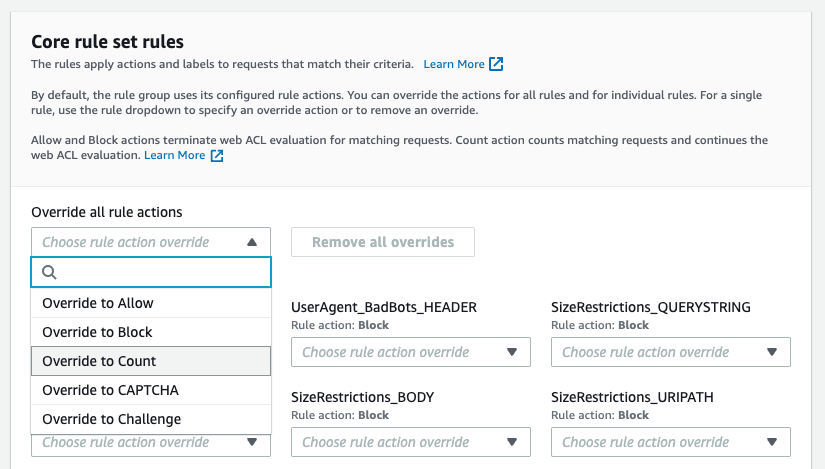Click the magnifier icon in the dropdown search

tap(49, 272)
